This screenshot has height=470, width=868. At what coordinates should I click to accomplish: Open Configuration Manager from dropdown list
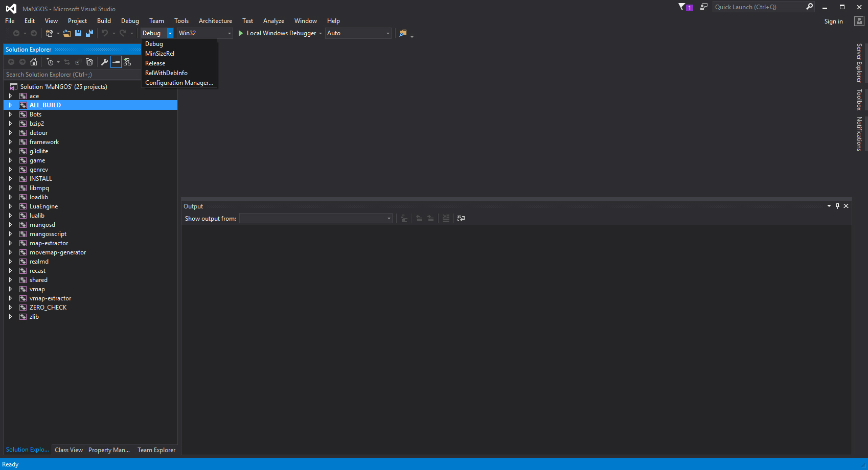click(179, 83)
